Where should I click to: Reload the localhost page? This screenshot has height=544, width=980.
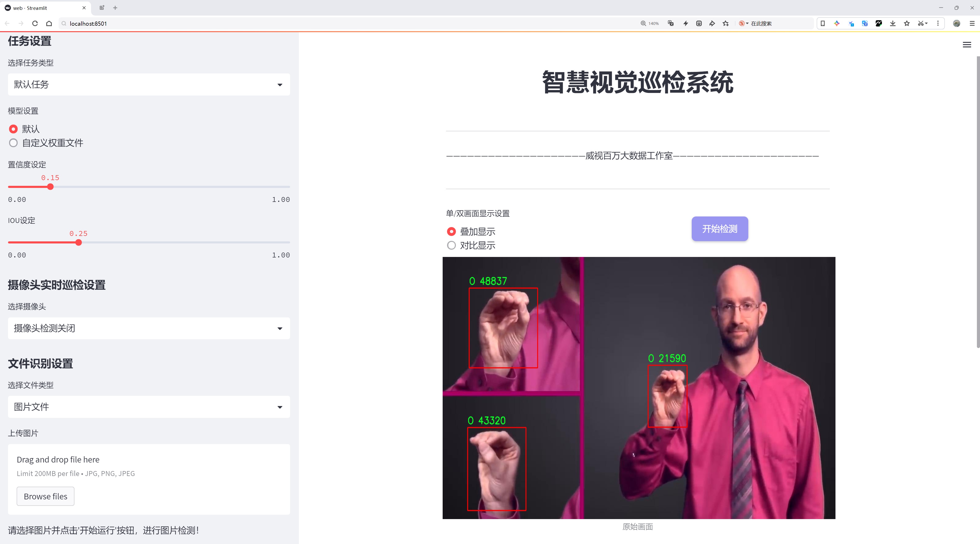coord(35,24)
